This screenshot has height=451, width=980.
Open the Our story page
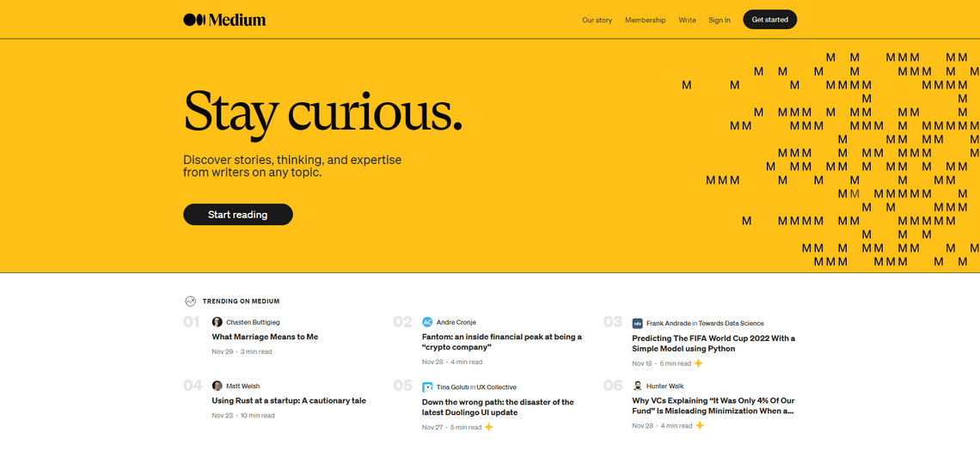[x=597, y=20]
